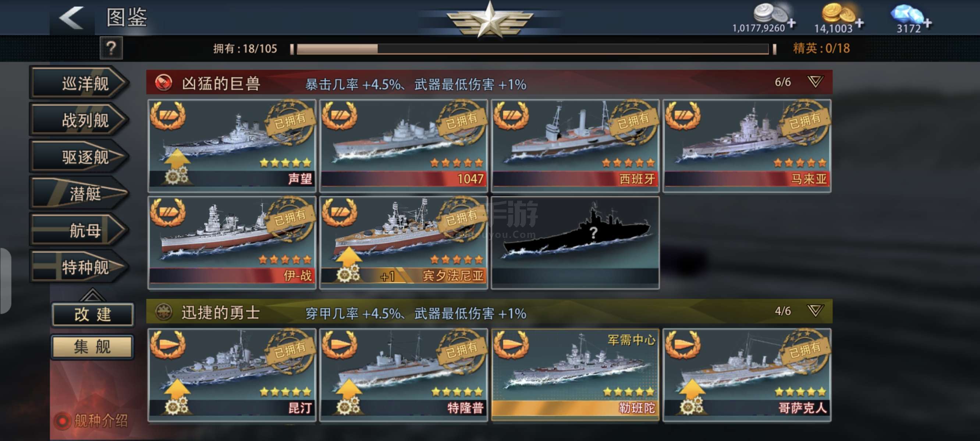Viewport: 980px width, 441px height.
Task: Add gold coins with the plus icon
Action: 859,24
